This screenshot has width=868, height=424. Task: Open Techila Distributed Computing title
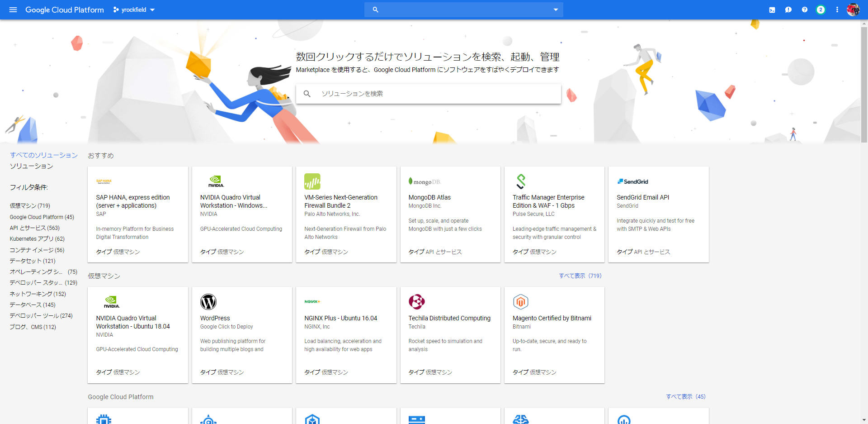(x=449, y=318)
